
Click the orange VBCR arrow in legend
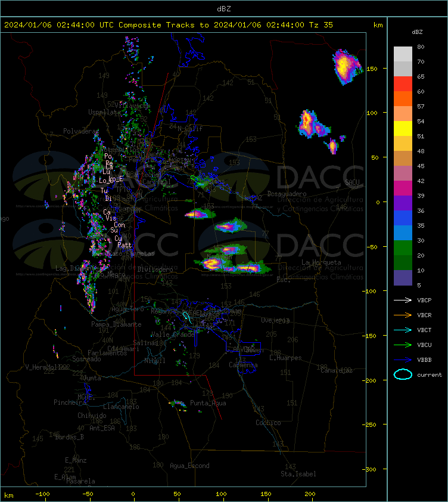coord(403,315)
